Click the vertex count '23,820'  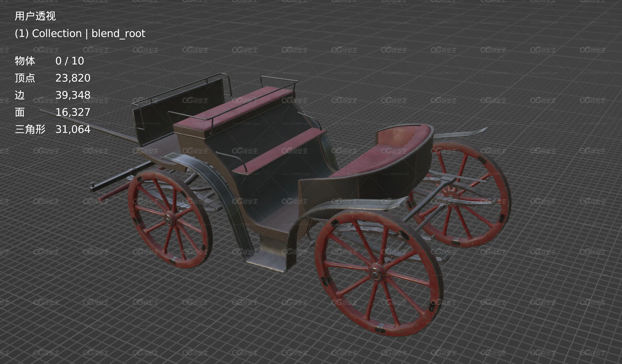coord(73,78)
